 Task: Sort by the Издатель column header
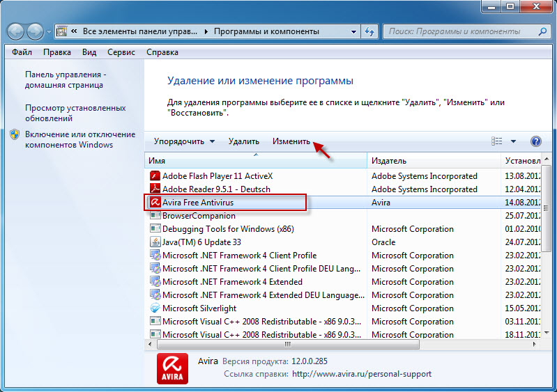[x=434, y=161]
